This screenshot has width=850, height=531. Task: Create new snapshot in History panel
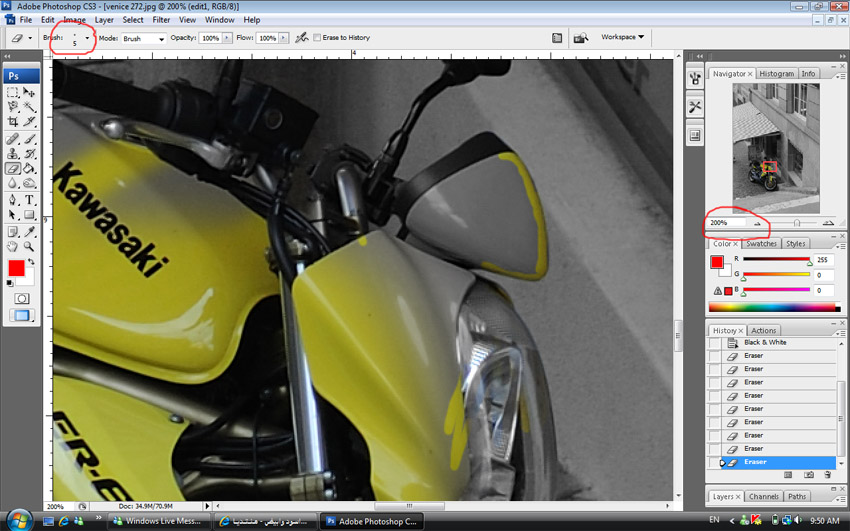click(x=808, y=475)
